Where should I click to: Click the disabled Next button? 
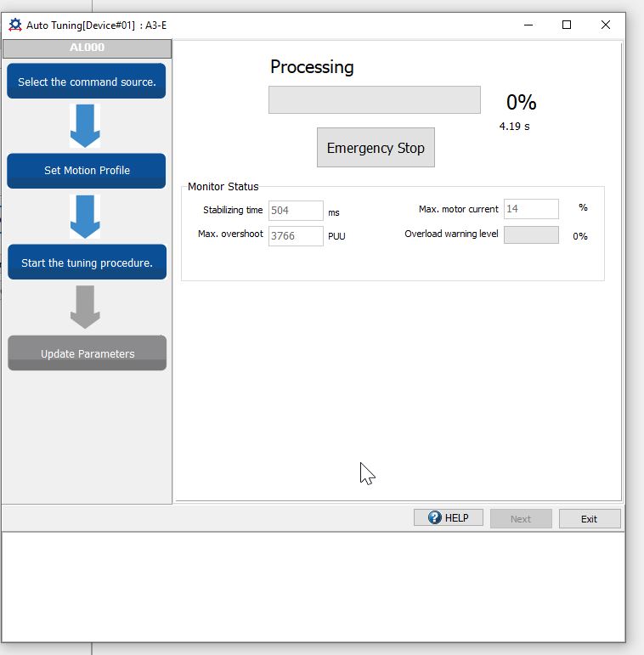click(x=521, y=519)
